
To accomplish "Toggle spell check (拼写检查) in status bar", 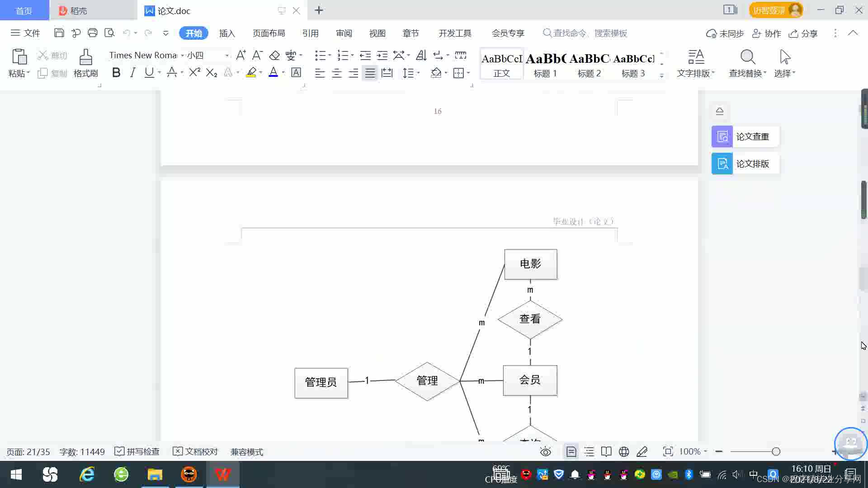I will coord(137,452).
